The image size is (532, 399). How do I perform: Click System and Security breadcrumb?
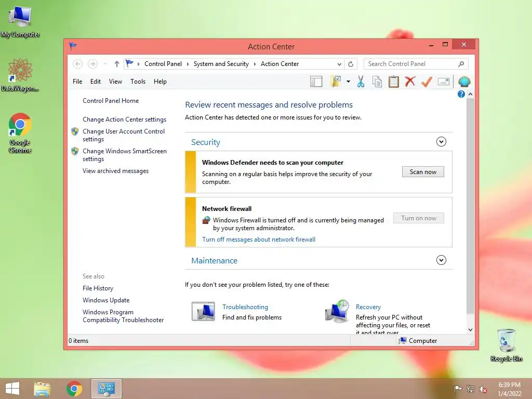tap(221, 64)
